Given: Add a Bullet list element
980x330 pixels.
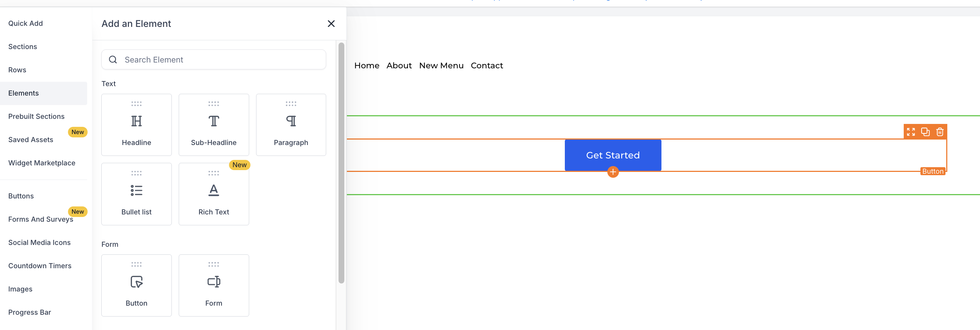Looking at the screenshot, I should [136, 194].
